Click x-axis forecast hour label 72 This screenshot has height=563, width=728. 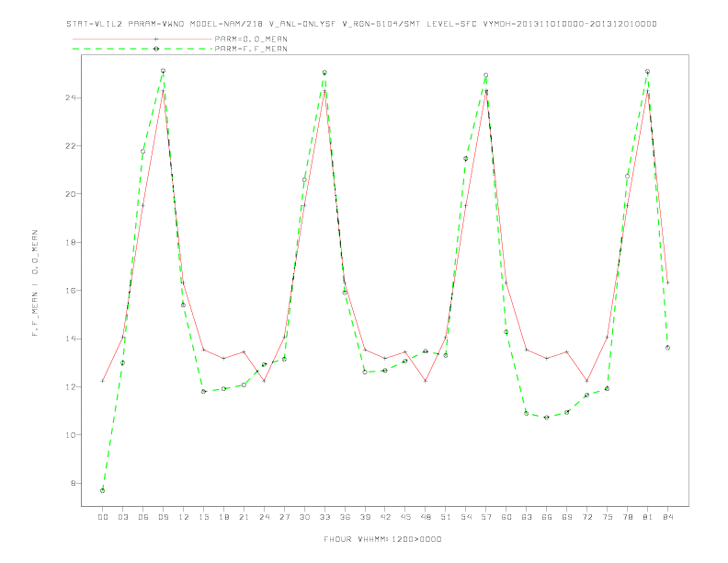[x=586, y=517]
